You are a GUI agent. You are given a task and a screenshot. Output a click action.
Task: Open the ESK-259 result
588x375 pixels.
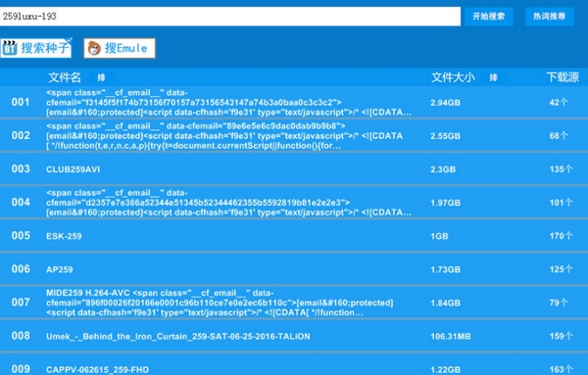tap(64, 236)
